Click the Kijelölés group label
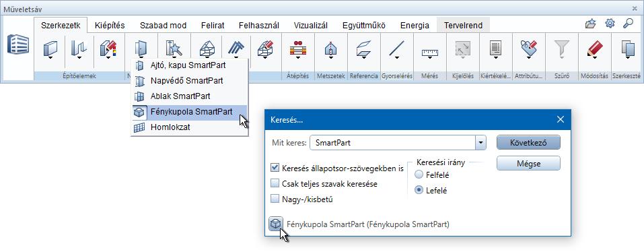The height and width of the screenshot is (252, 644). point(463,76)
